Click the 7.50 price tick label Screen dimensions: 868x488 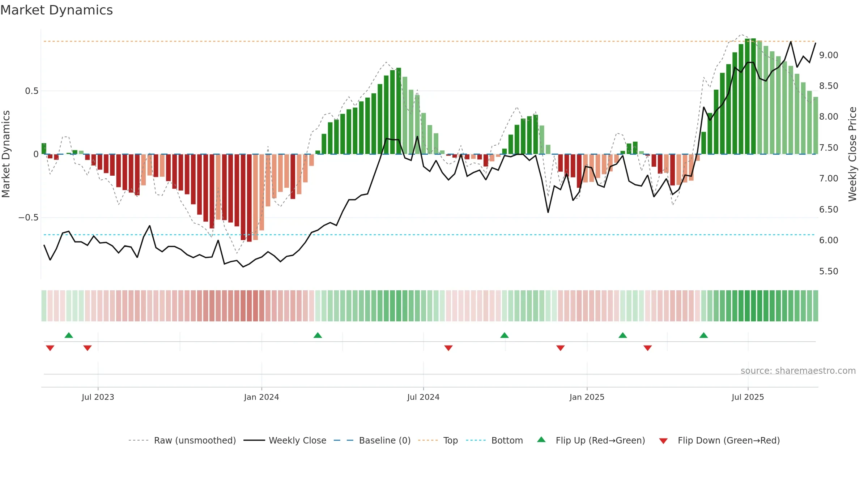pos(829,148)
